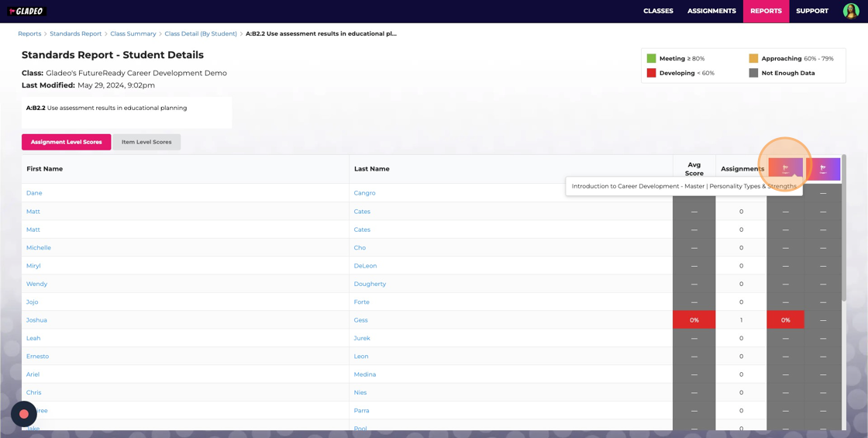868x438 pixels.
Task: Go to Reports breadcrumb
Action: click(29, 34)
